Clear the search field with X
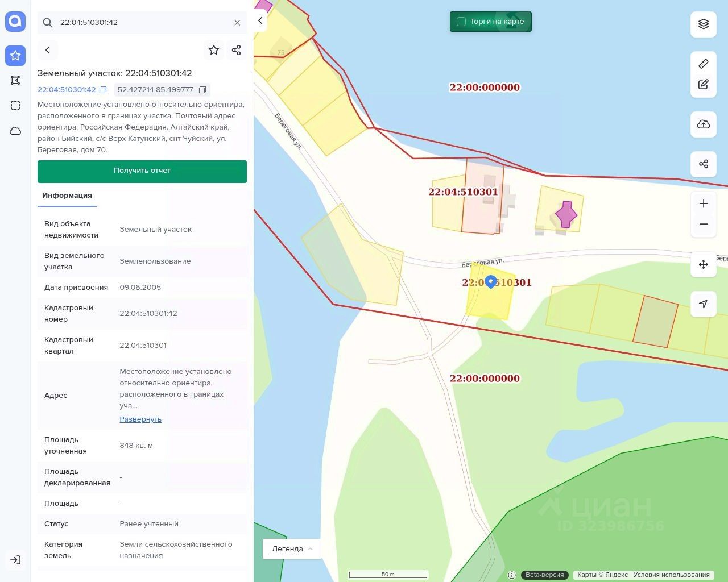This screenshot has width=728, height=582. pos(237,23)
